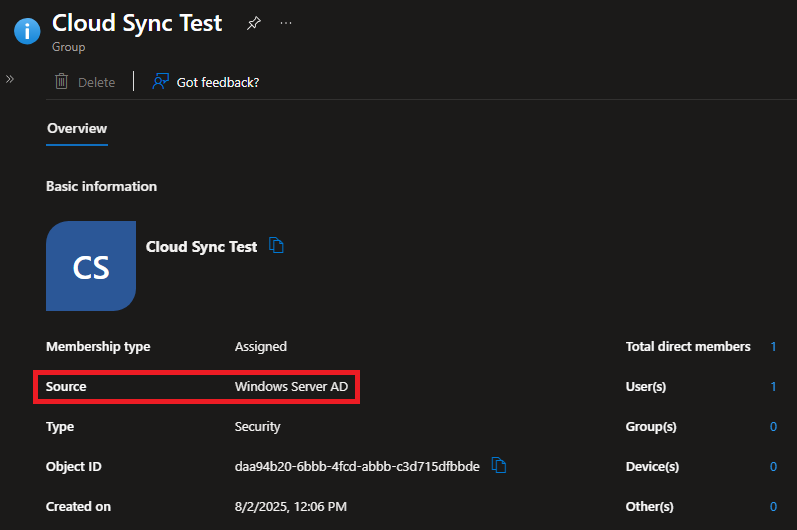Screen dimensions: 797x530
Task: Click the CS group avatar tile
Action: tap(91, 266)
